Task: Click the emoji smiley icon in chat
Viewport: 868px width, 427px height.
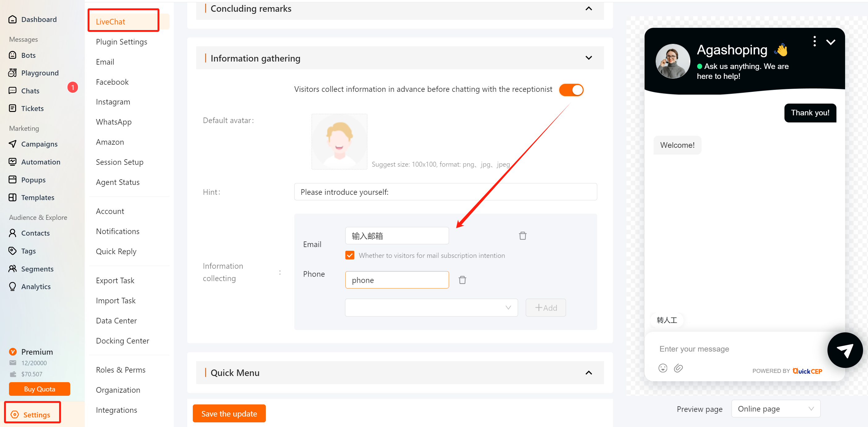Action: point(663,368)
